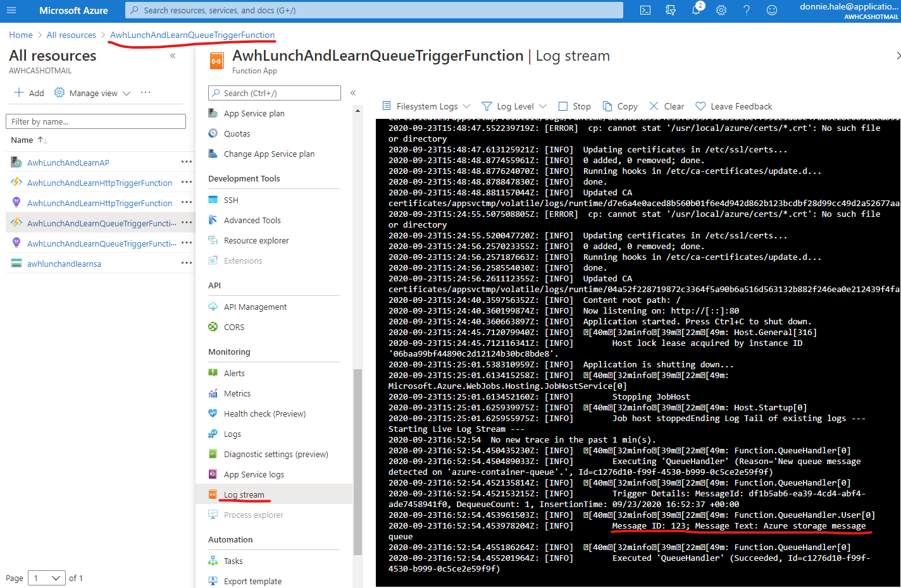Viewport: 901px width, 588px height.
Task: Open Alerts under Monitoring
Action: [x=234, y=373]
